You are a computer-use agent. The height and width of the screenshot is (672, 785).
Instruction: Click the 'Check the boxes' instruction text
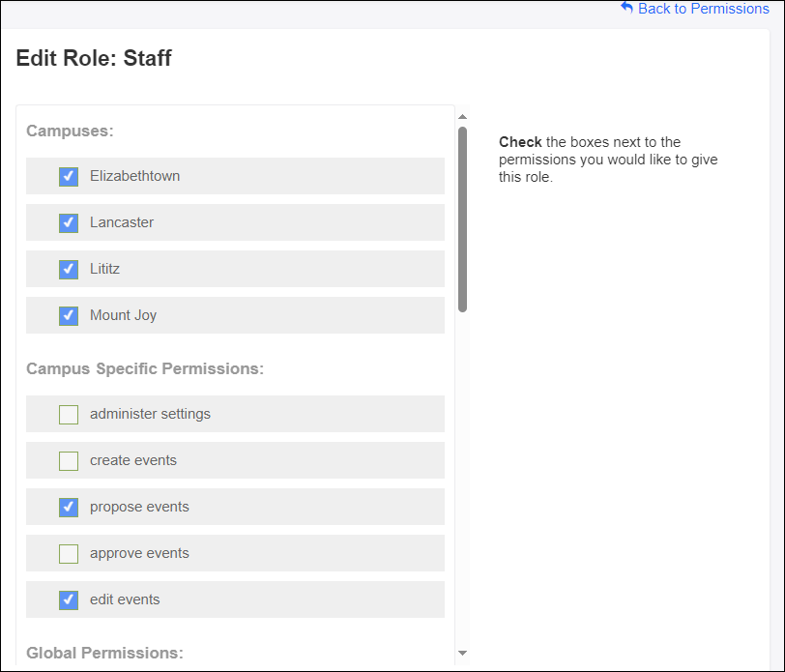(607, 160)
